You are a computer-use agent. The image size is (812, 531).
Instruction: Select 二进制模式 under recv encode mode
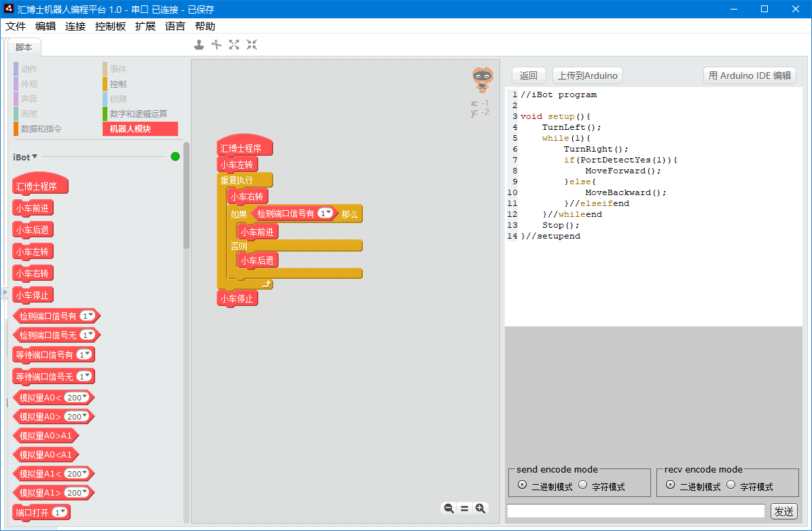coord(671,485)
